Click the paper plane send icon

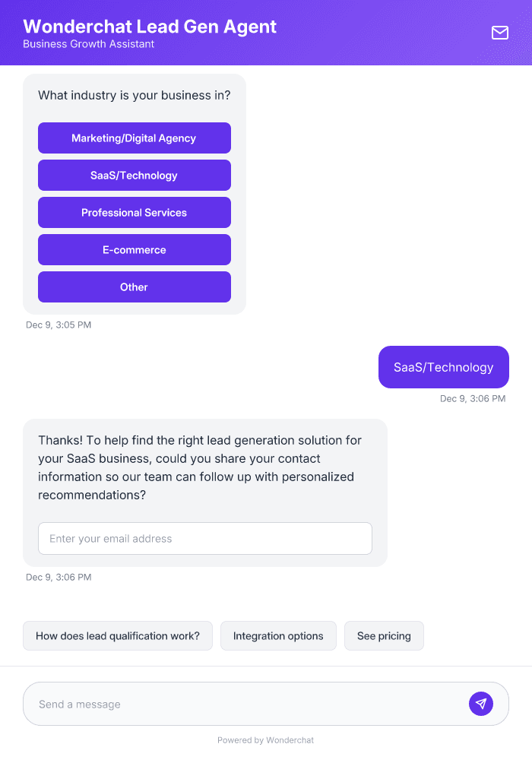tap(481, 703)
